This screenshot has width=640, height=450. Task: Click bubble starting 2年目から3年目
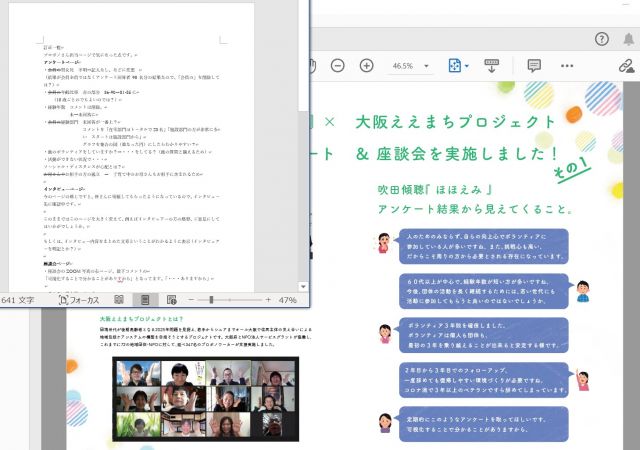click(484, 380)
